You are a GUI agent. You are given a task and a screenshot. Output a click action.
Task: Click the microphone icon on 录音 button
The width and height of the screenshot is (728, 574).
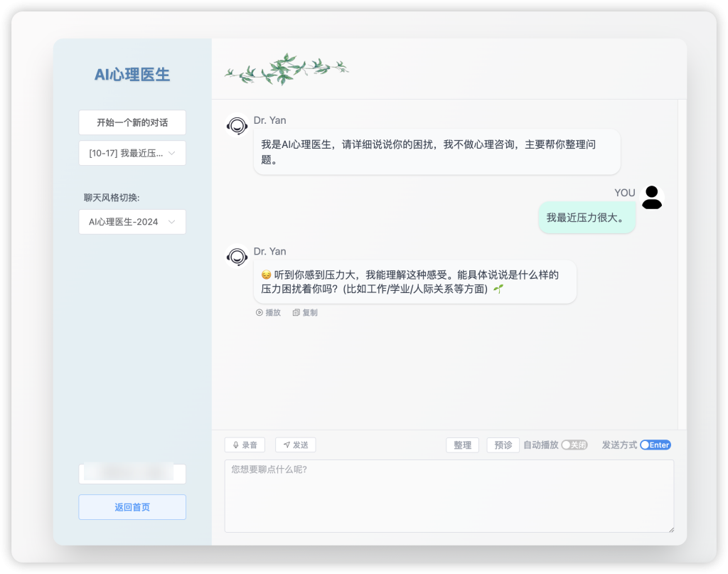tap(235, 445)
